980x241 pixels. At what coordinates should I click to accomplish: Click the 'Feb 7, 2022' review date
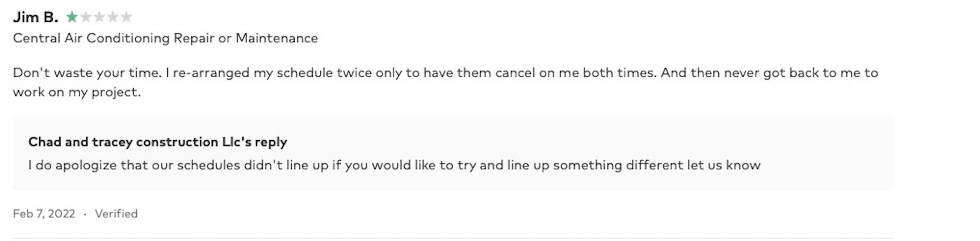point(44,213)
